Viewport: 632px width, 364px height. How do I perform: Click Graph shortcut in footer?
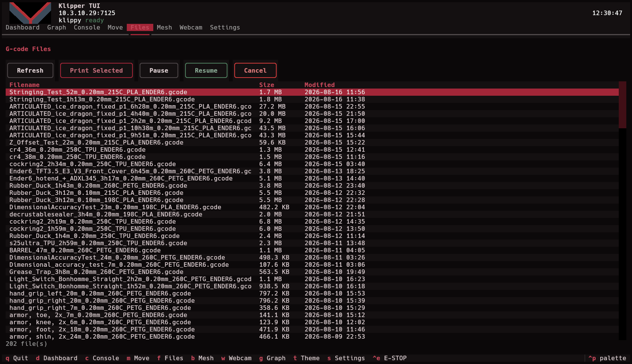(x=272, y=358)
